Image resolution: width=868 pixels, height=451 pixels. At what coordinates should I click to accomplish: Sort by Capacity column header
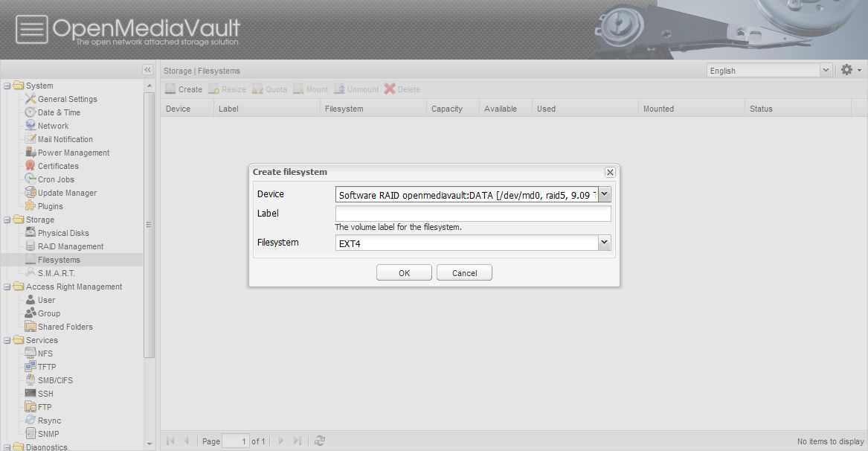point(453,109)
